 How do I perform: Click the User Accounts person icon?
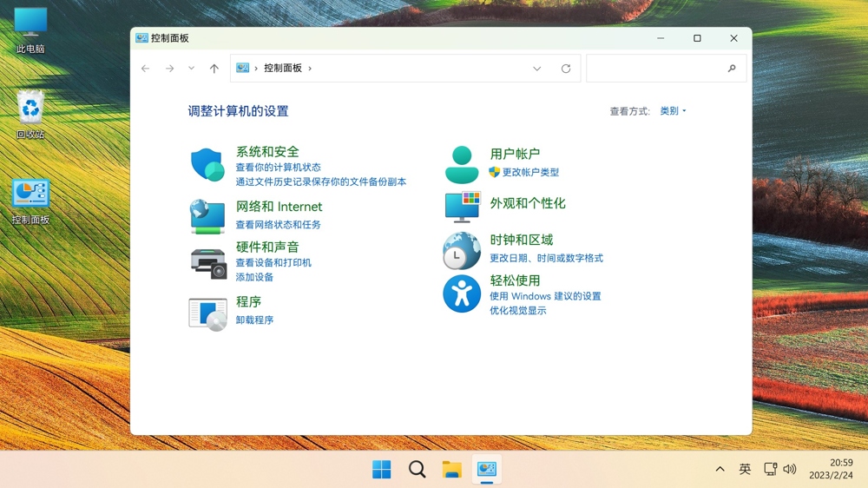(462, 164)
